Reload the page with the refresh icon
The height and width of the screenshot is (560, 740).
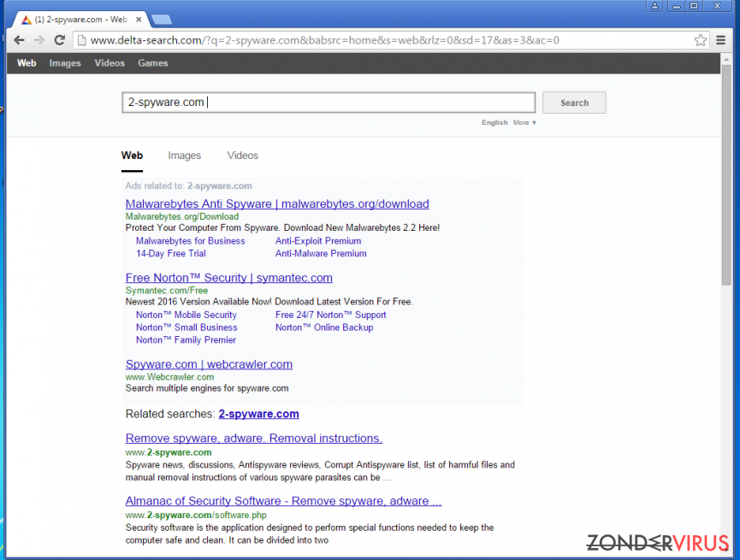point(60,40)
